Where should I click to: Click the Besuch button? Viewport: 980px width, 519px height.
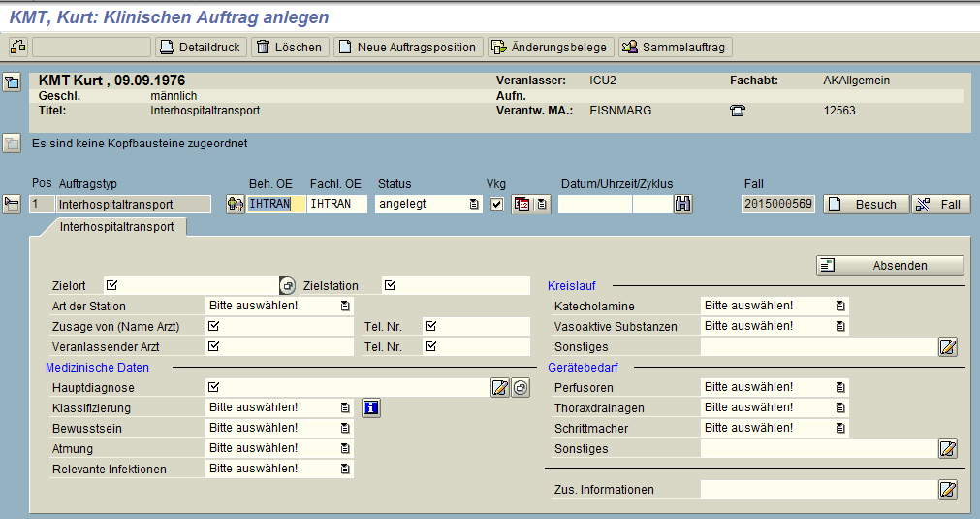pos(867,205)
